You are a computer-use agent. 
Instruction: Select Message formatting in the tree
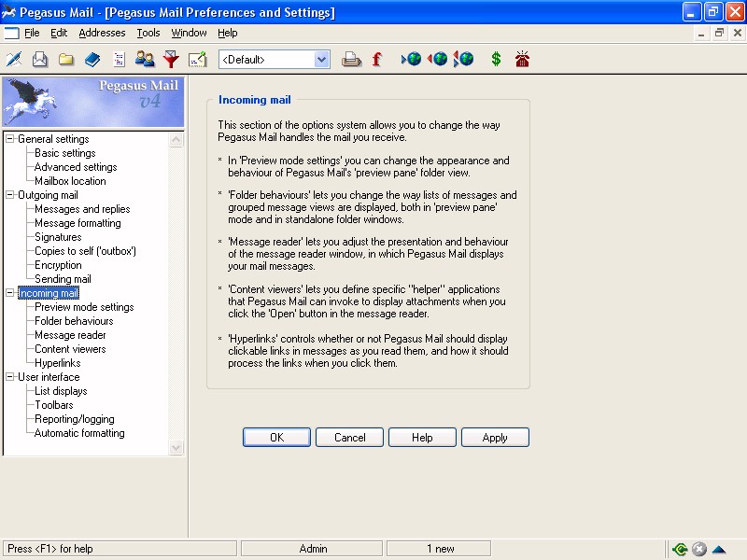tap(78, 223)
